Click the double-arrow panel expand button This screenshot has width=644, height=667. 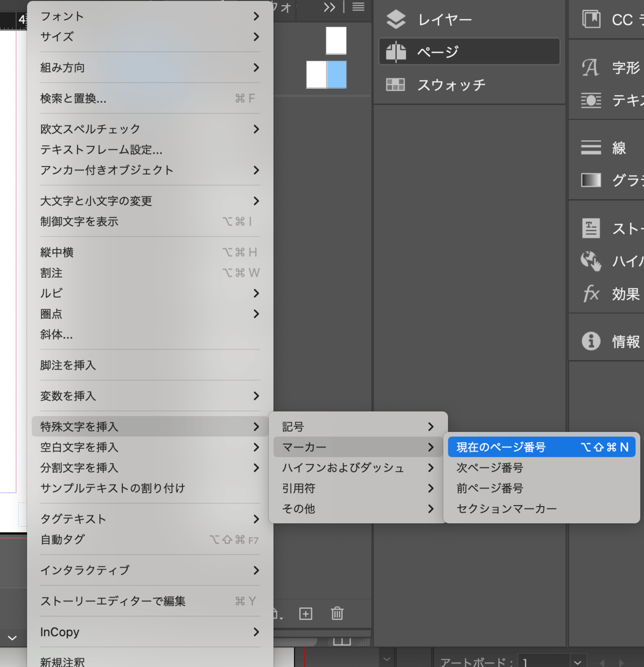point(329,7)
